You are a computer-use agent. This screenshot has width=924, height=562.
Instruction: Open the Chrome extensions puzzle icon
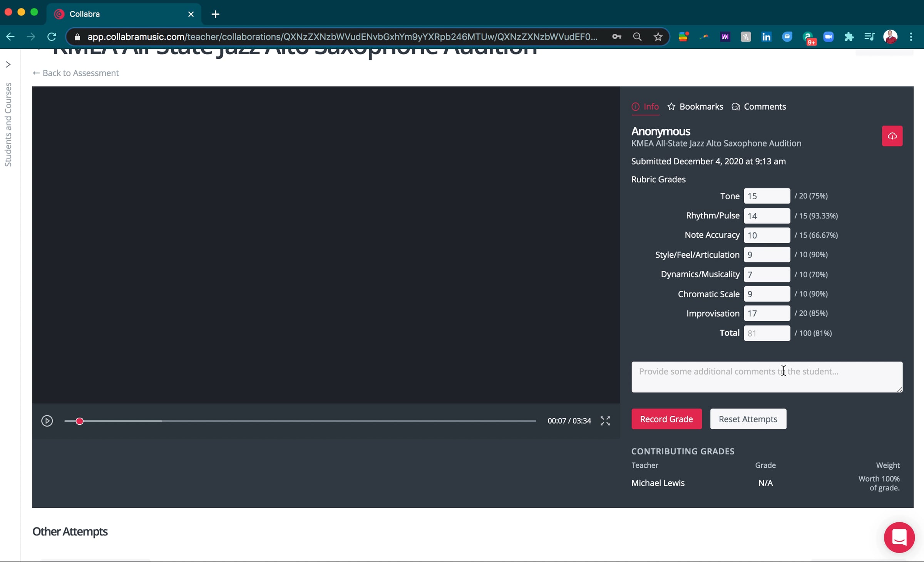(x=849, y=37)
